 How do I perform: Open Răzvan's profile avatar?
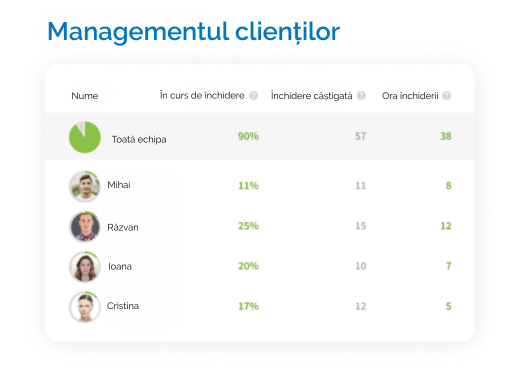point(85,227)
